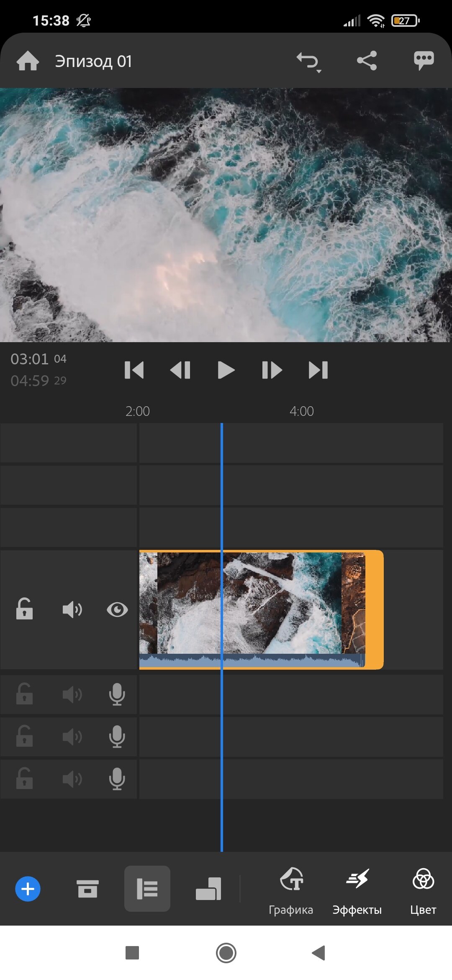The height and width of the screenshot is (980, 452).
Task: Click the 4:00 mark on the time ruler
Action: point(301,411)
